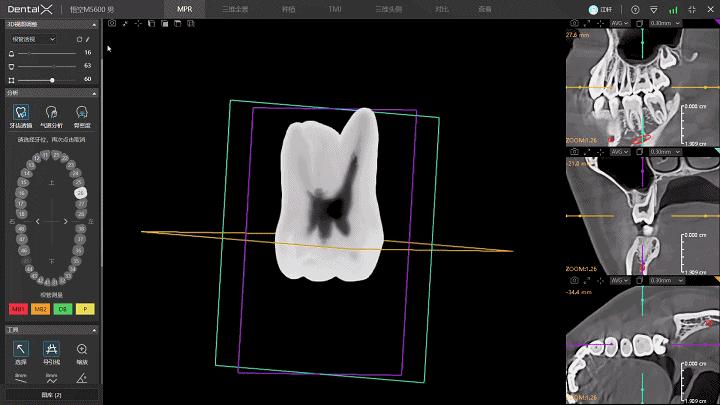Open the gallery button at panel bottom
The height and width of the screenshot is (405, 720).
pyautogui.click(x=51, y=395)
